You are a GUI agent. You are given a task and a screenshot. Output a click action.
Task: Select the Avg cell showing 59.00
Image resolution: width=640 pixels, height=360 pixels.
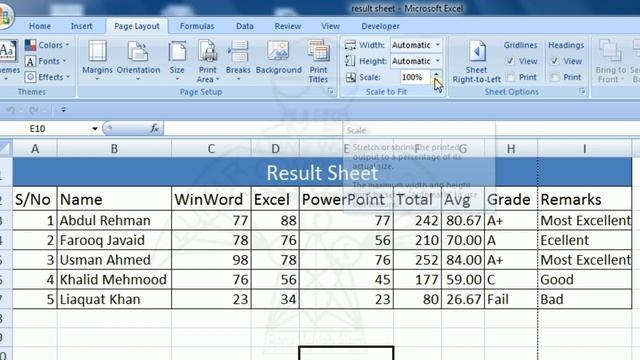pyautogui.click(x=463, y=280)
